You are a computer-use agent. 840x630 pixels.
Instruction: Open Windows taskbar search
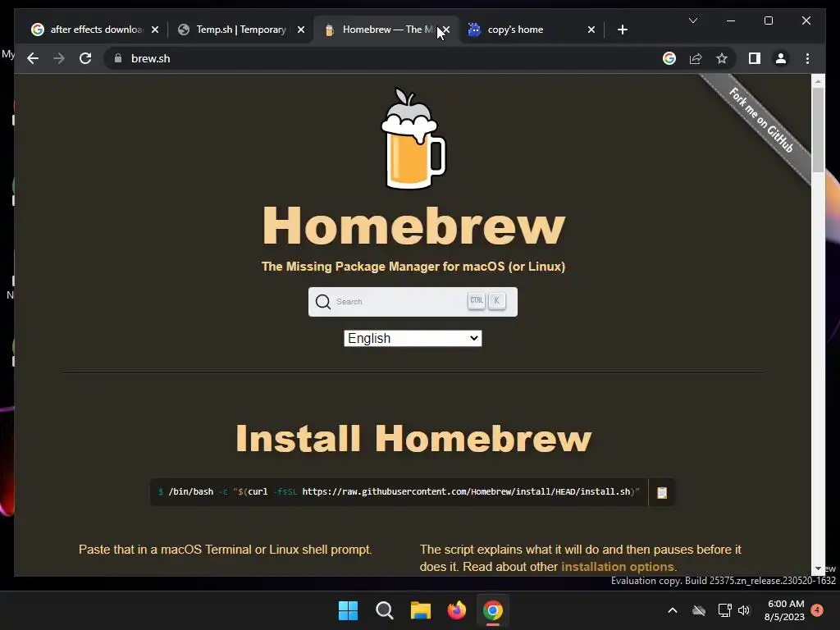(384, 610)
